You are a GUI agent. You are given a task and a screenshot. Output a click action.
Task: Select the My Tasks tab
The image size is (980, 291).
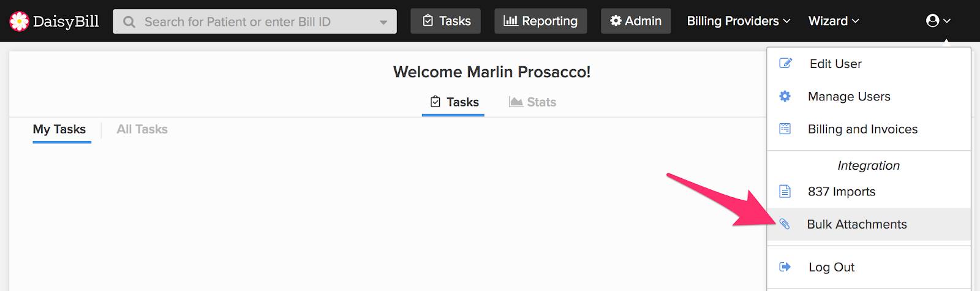[x=59, y=129]
